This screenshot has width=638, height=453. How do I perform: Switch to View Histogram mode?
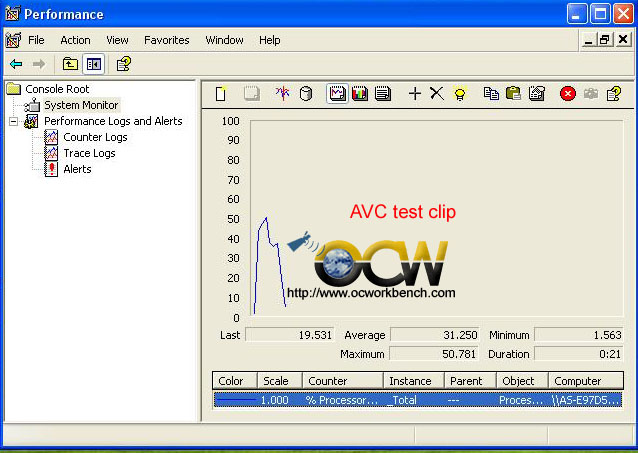[x=360, y=94]
